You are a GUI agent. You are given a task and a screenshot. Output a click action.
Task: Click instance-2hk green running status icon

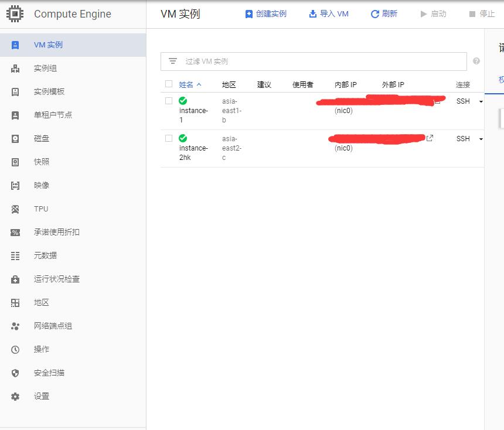pyautogui.click(x=183, y=138)
